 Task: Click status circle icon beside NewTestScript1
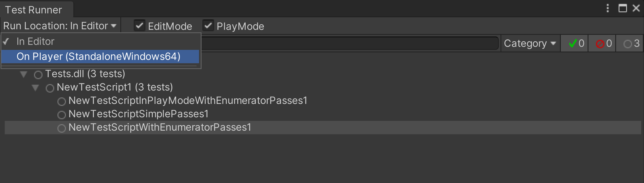[x=50, y=88]
